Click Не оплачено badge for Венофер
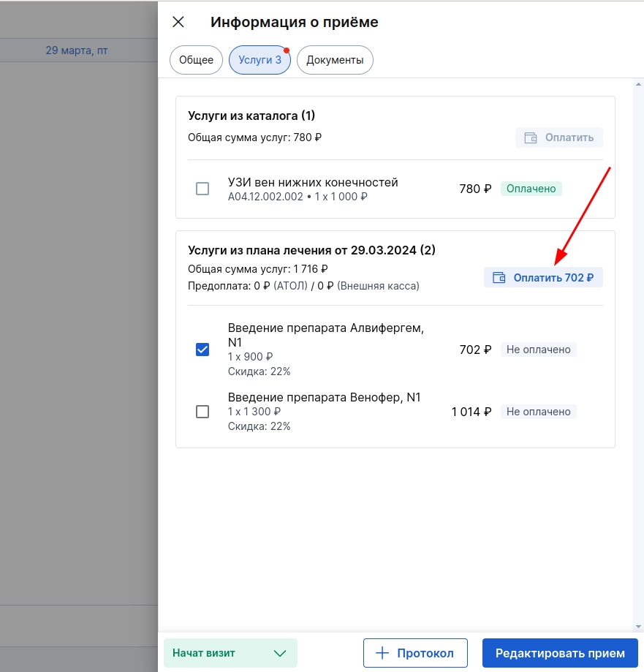Image resolution: width=644 pixels, height=672 pixels. tap(538, 412)
